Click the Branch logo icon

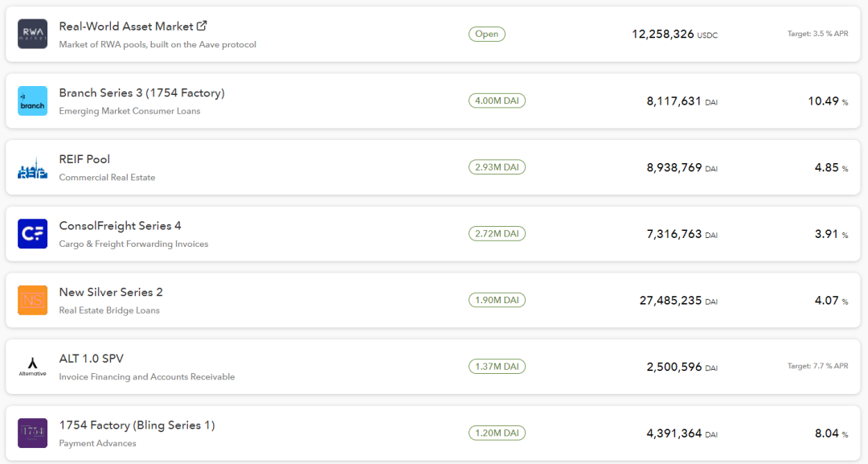coord(32,101)
